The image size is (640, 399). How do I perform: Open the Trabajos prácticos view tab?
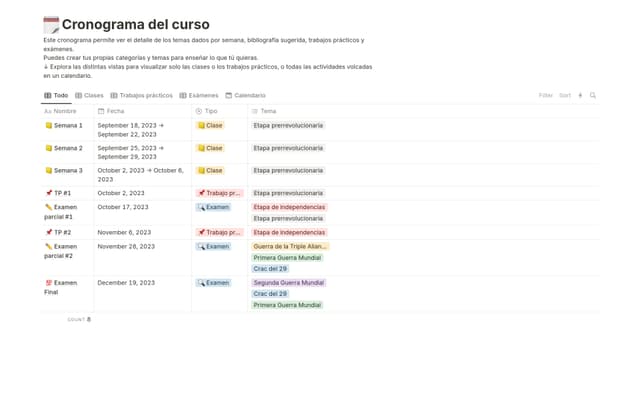tap(142, 95)
